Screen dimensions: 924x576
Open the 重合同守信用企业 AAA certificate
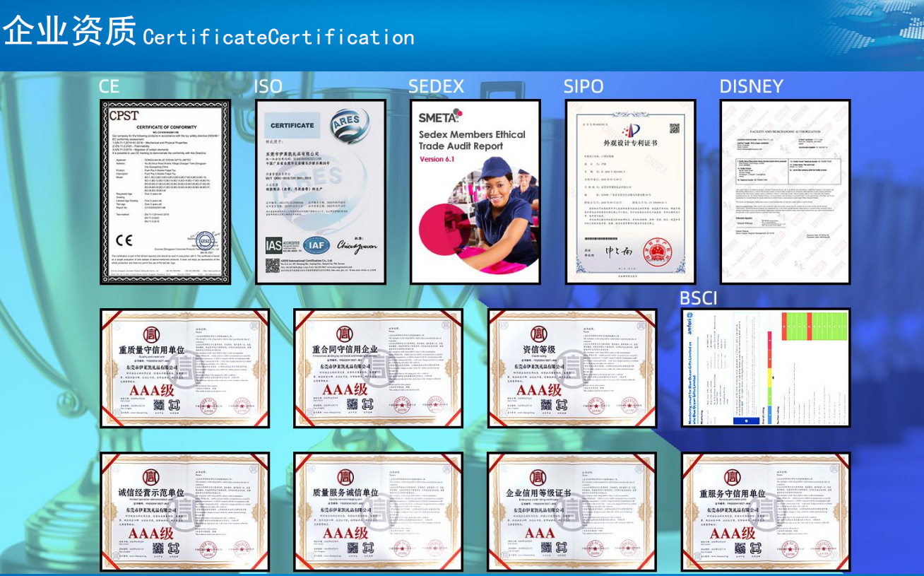click(379, 368)
